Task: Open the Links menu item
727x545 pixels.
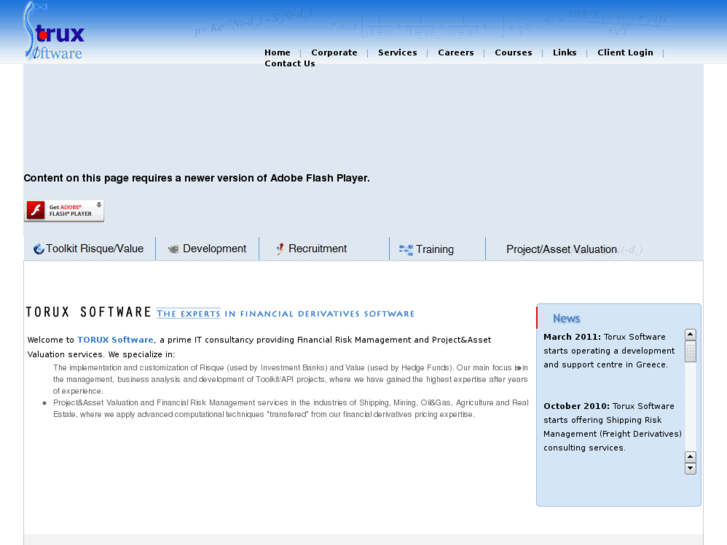Action: point(564,52)
